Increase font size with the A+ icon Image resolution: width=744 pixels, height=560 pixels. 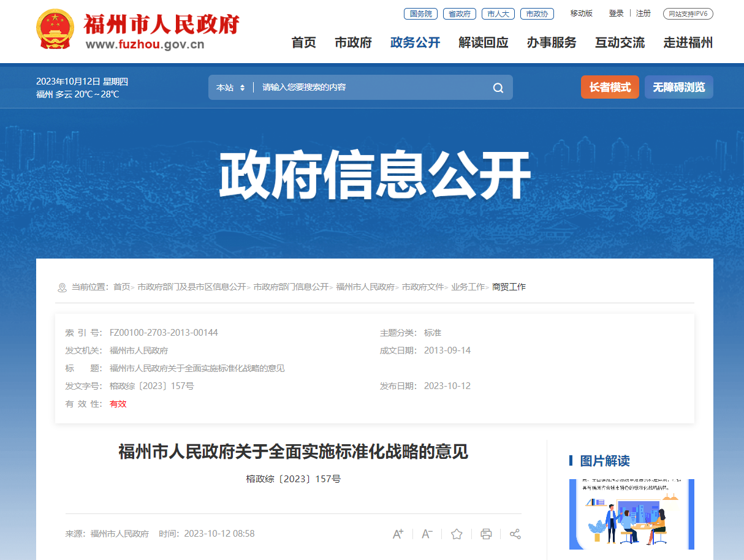point(398,534)
